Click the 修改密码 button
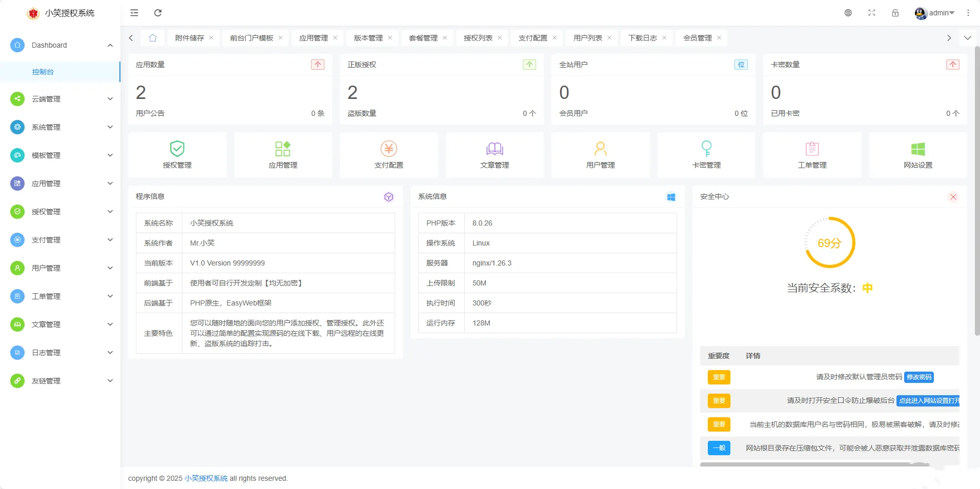 (918, 377)
